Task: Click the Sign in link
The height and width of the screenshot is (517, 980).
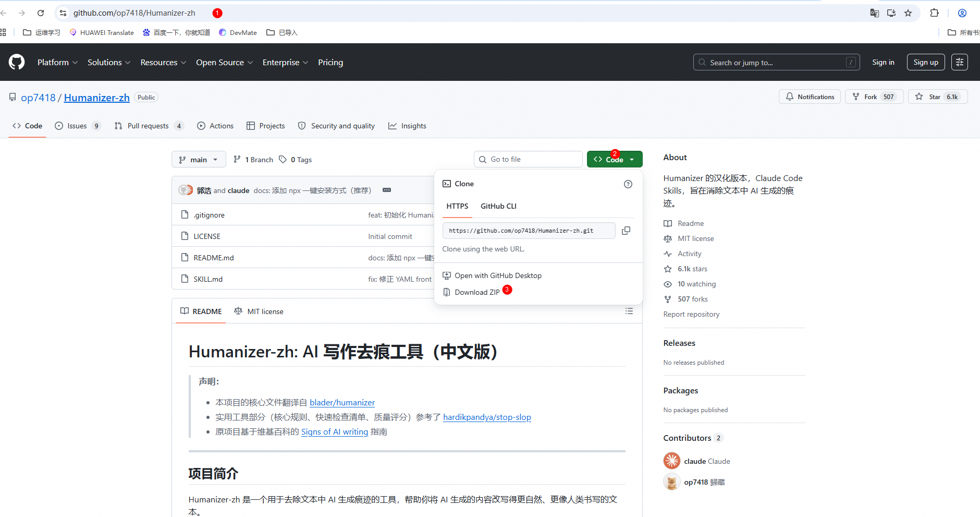Action: coord(883,62)
